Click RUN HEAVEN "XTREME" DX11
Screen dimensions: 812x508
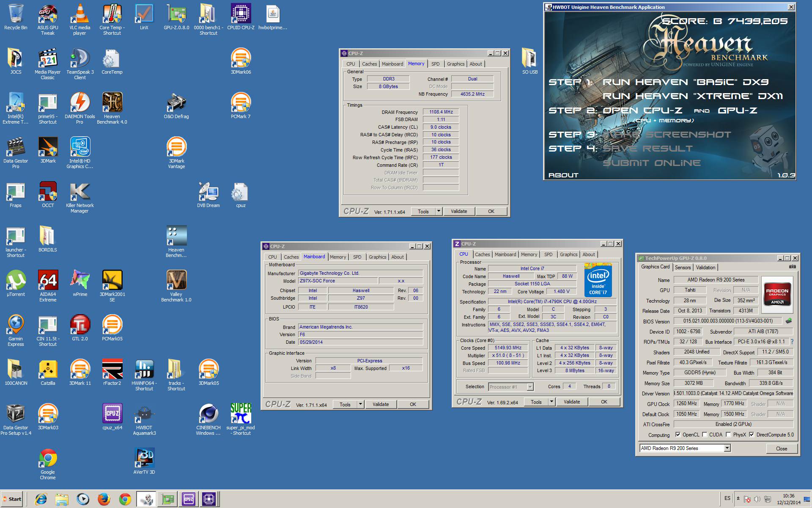[x=692, y=96]
